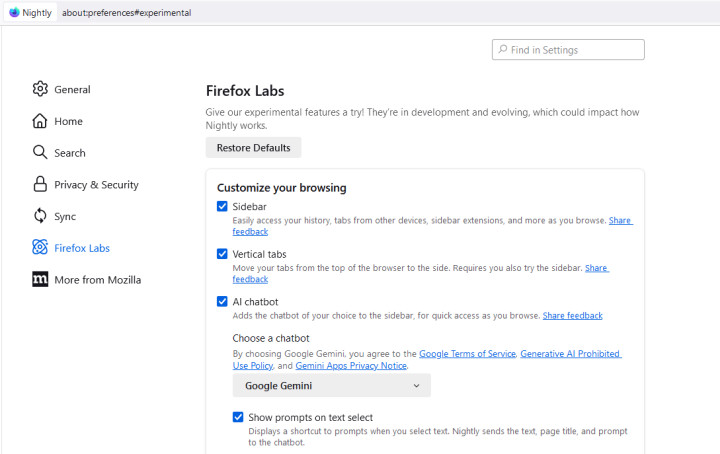Uncheck the Sidebar checkbox
The image size is (720, 454).
pyautogui.click(x=222, y=206)
